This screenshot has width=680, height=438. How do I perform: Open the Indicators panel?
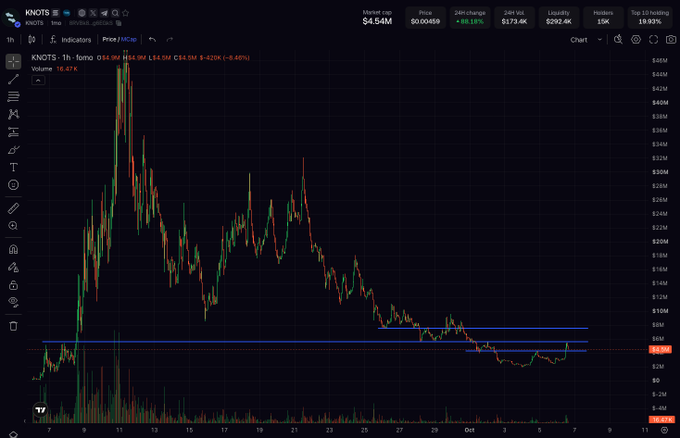point(71,39)
